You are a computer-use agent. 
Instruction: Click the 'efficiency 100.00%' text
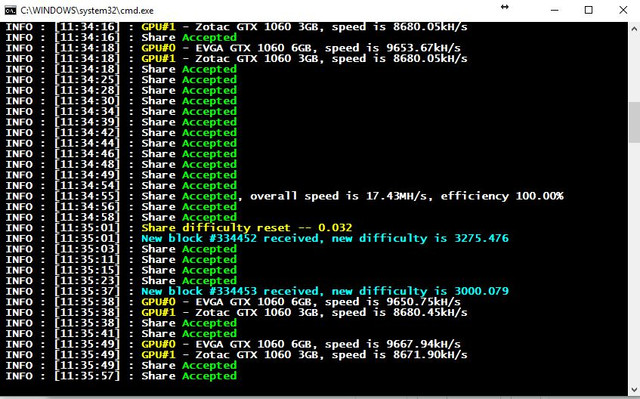pyautogui.click(x=502, y=196)
